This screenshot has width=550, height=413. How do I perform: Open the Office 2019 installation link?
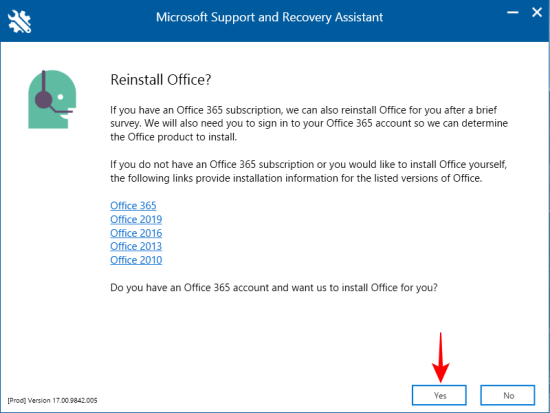(x=136, y=219)
